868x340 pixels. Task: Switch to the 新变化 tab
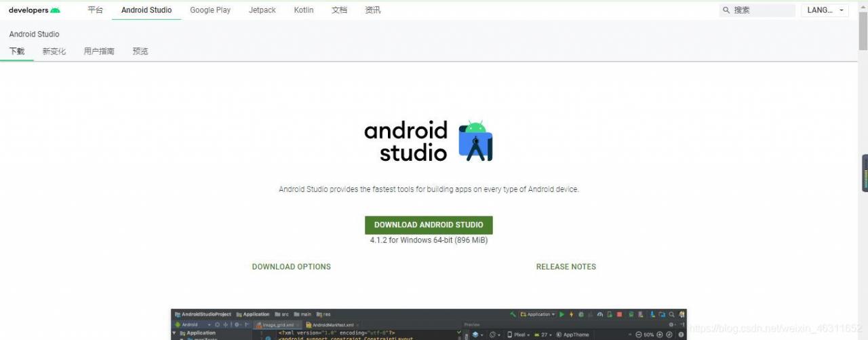54,51
